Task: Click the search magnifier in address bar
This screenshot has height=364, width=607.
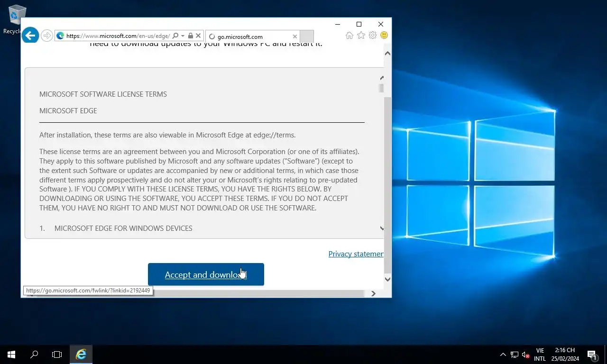Action: 175,36
